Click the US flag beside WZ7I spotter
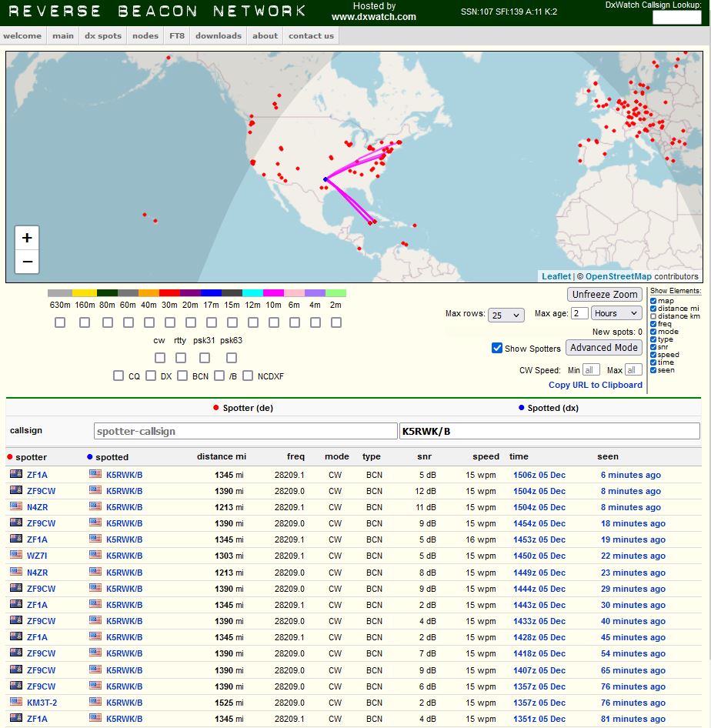The height and width of the screenshot is (728, 711). (16, 555)
